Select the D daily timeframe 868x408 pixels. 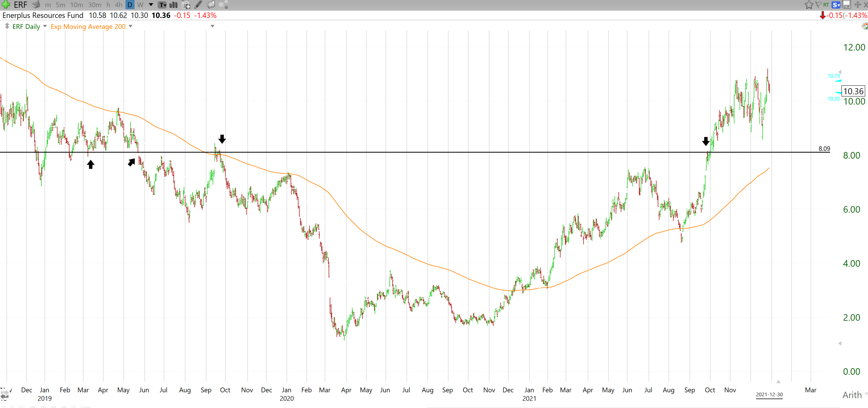[130, 5]
